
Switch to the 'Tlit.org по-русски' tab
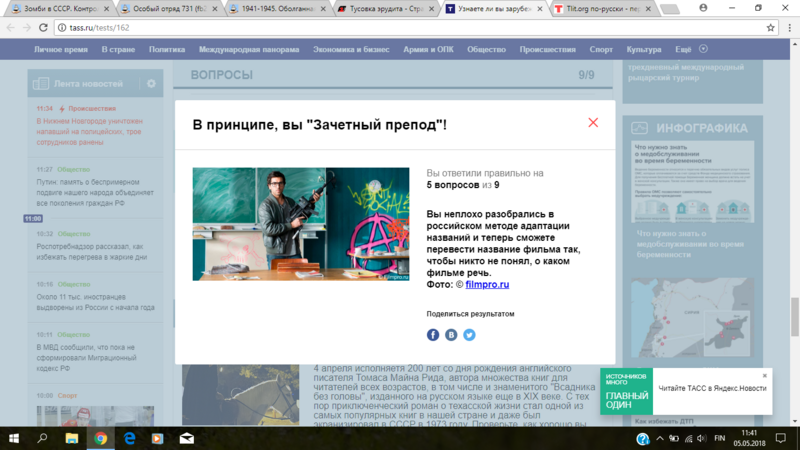click(603, 9)
